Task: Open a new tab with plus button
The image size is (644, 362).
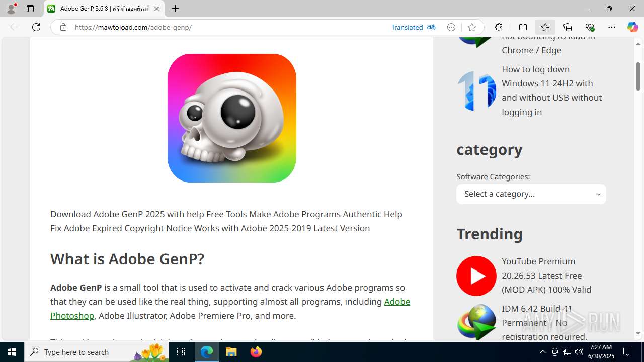Action: click(x=175, y=9)
